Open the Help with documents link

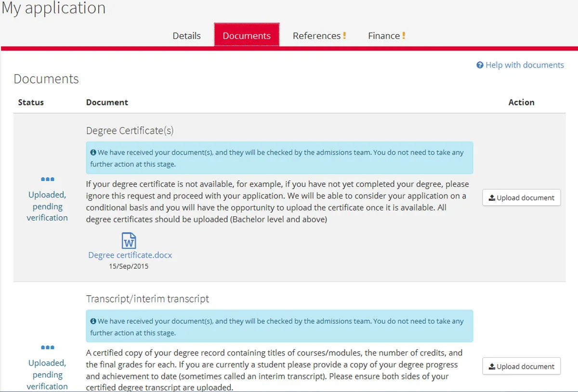(524, 65)
